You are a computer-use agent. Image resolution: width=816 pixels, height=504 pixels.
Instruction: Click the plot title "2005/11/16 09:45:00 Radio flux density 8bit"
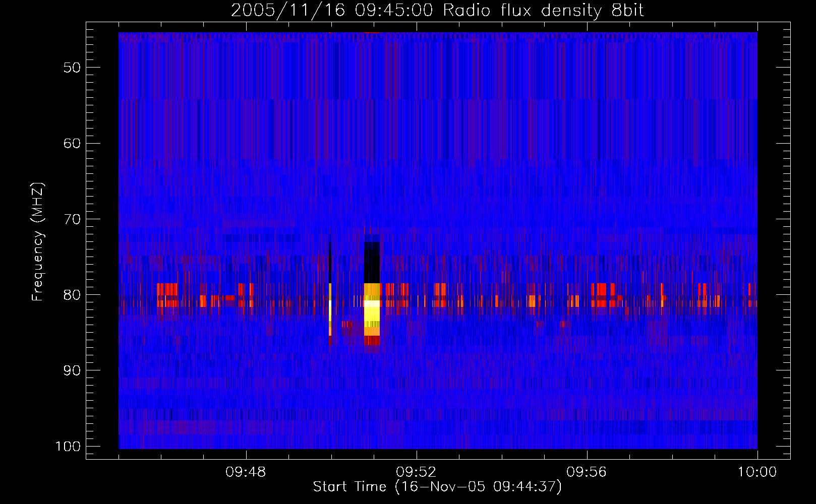pyautogui.click(x=437, y=10)
